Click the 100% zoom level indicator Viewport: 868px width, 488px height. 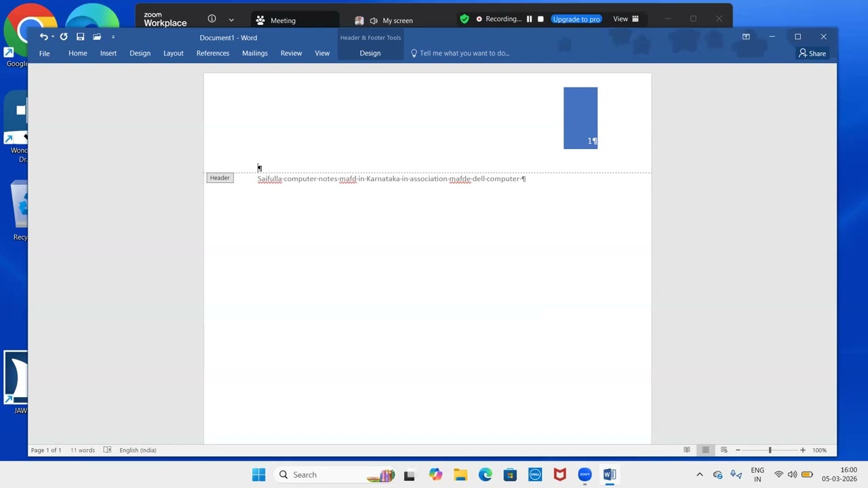click(x=819, y=450)
